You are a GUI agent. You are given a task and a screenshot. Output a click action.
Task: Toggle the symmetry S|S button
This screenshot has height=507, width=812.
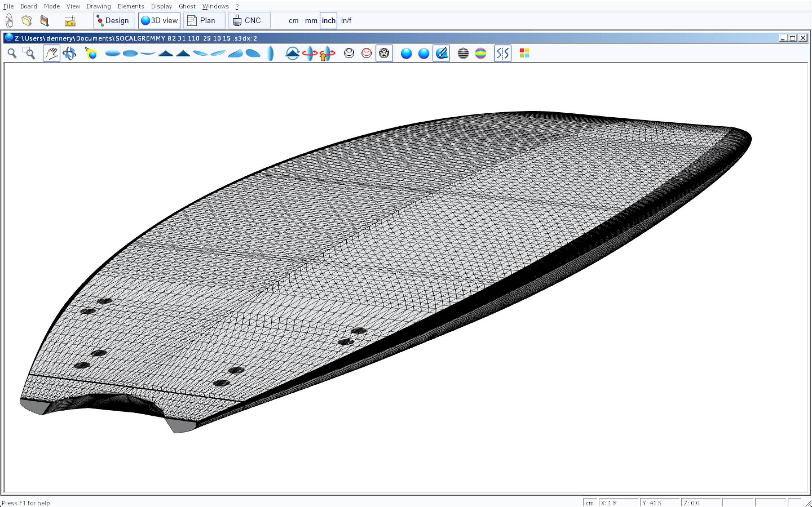[x=502, y=53]
